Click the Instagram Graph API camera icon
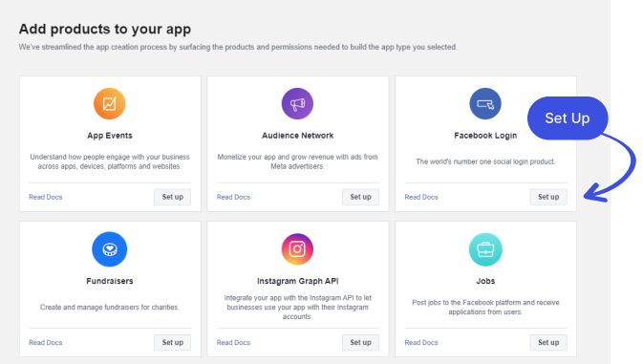The image size is (643, 364). coord(297,249)
